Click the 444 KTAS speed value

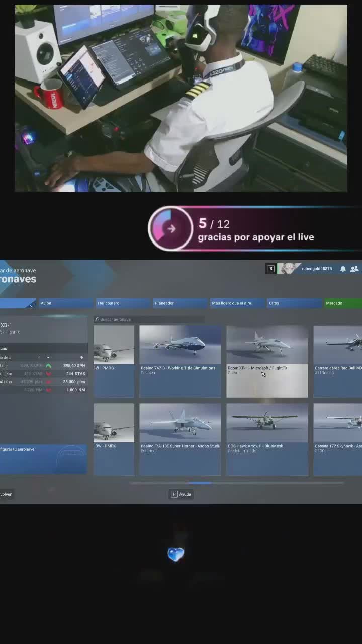coord(76,374)
